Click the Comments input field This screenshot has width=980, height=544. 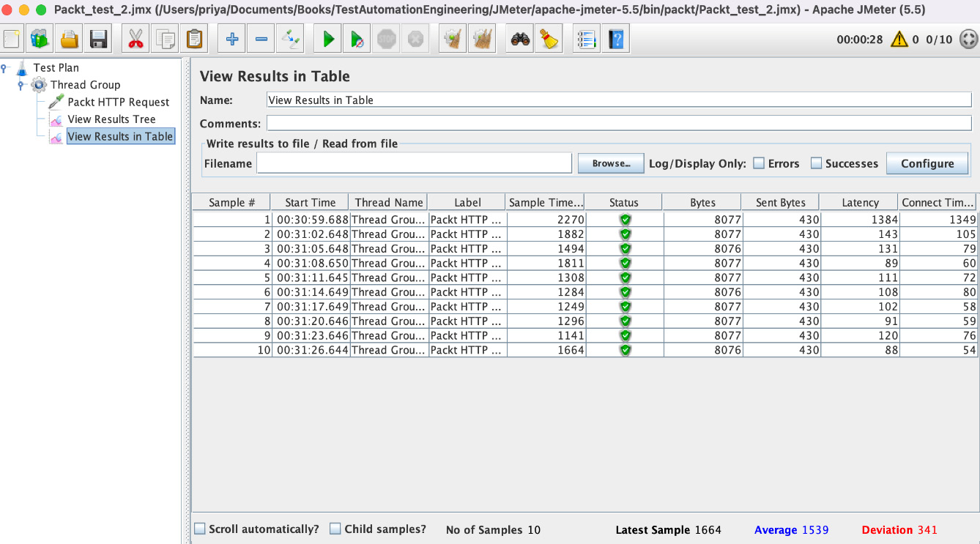(x=619, y=123)
